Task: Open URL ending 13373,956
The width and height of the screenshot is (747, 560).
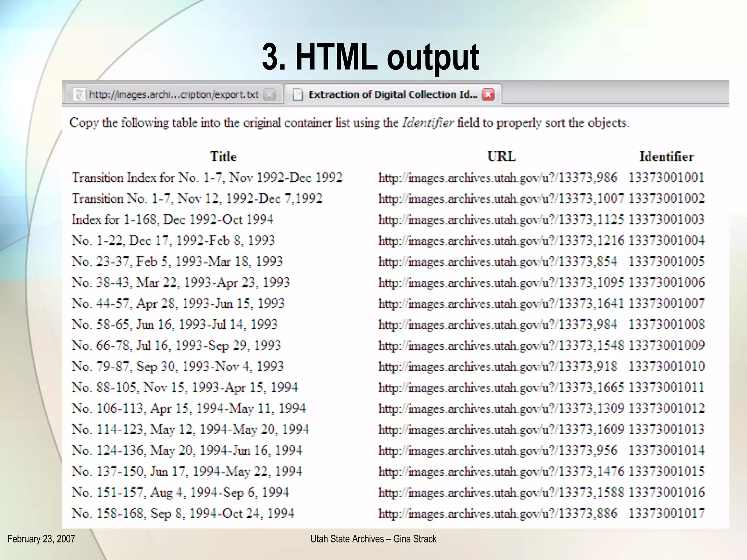Action: [498, 451]
